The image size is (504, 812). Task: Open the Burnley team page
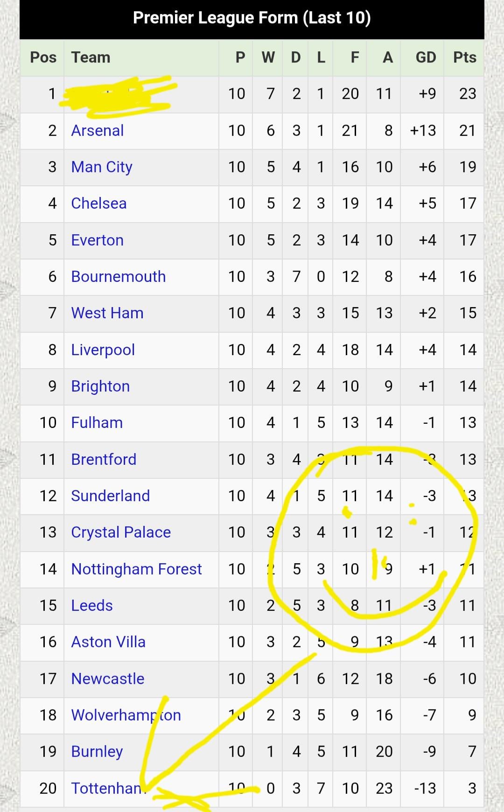tap(97, 752)
